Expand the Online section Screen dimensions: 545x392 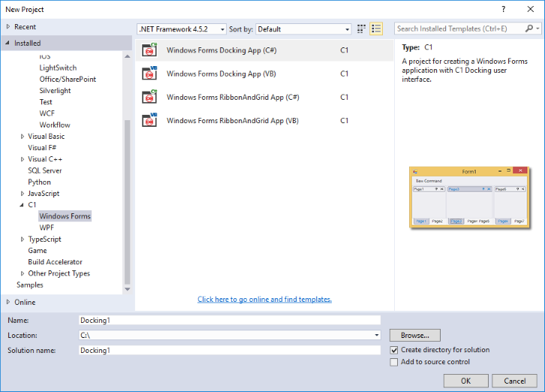(x=8, y=302)
